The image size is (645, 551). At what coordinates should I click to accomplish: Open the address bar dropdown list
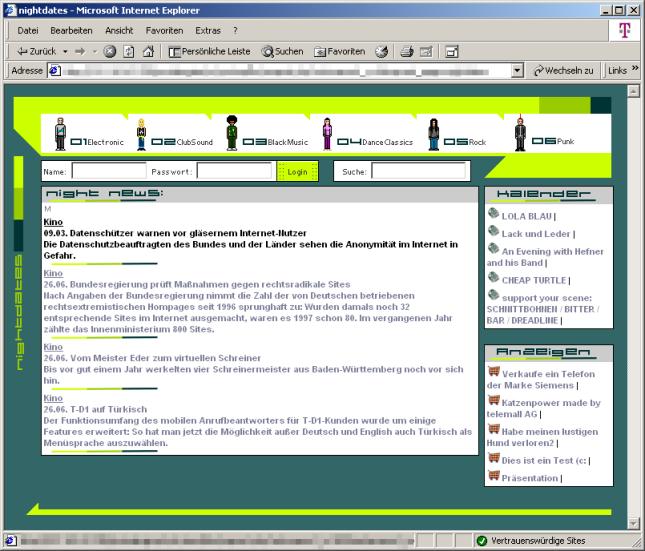[517, 70]
